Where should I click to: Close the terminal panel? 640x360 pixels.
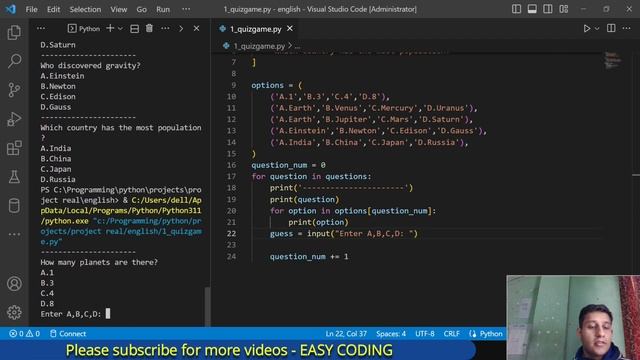196,29
